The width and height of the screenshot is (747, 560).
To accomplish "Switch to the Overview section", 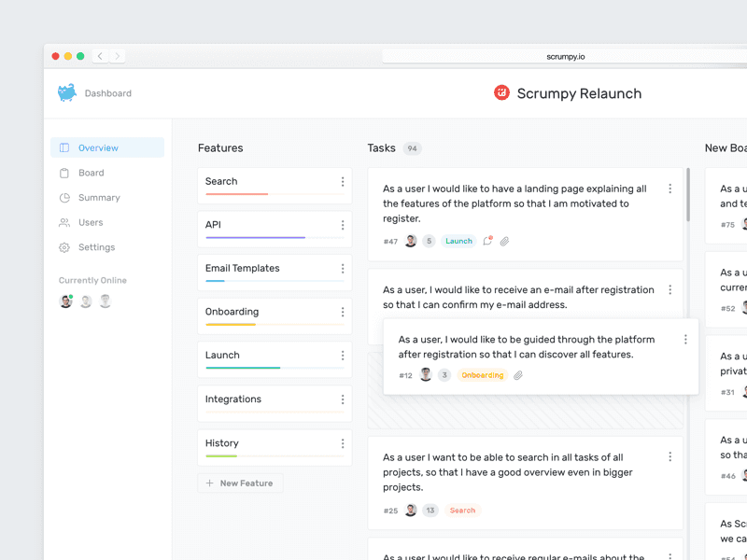I will 96,147.
